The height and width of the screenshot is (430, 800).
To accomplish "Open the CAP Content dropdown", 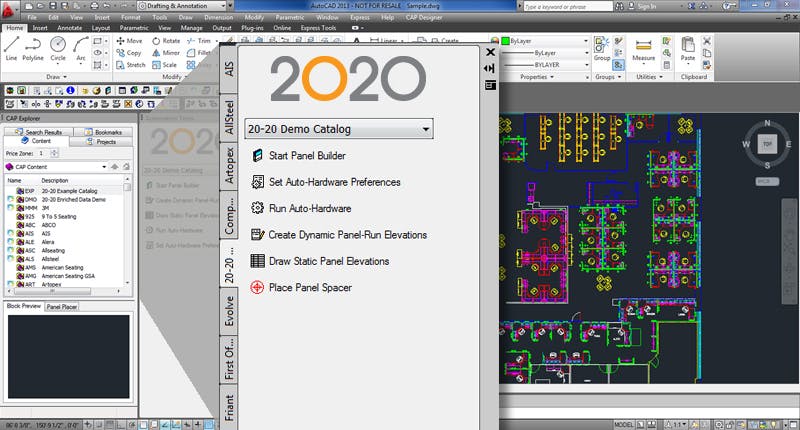I will click(56, 167).
